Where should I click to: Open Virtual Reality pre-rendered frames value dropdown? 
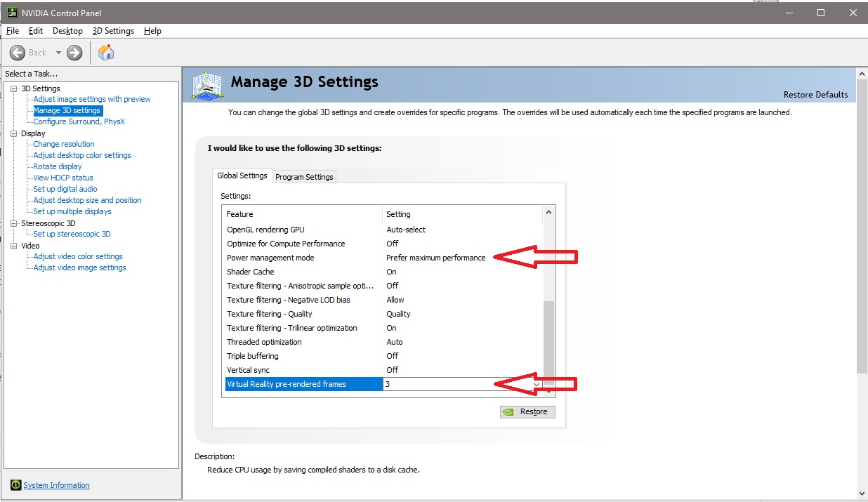536,384
